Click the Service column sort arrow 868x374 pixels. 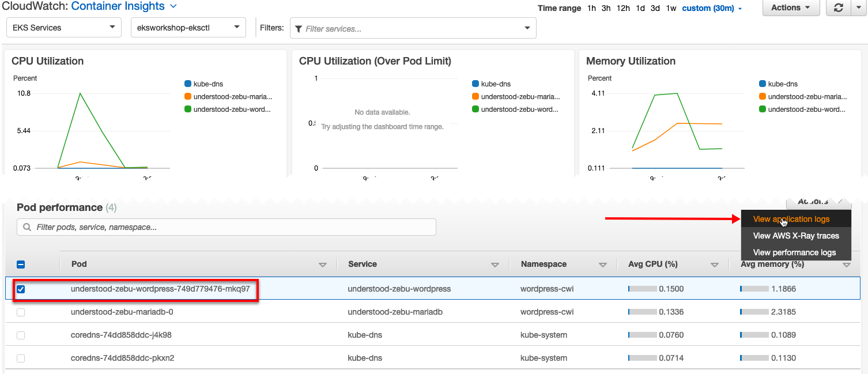point(495,265)
